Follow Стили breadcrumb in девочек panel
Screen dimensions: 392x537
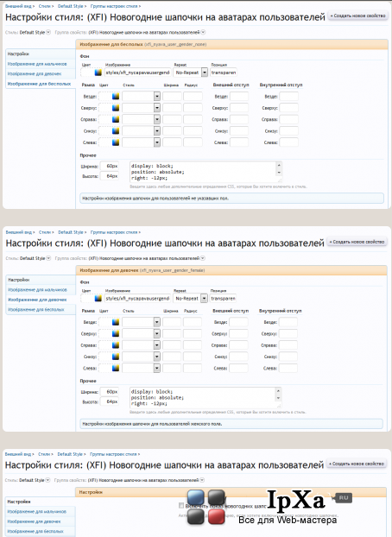[x=45, y=232]
